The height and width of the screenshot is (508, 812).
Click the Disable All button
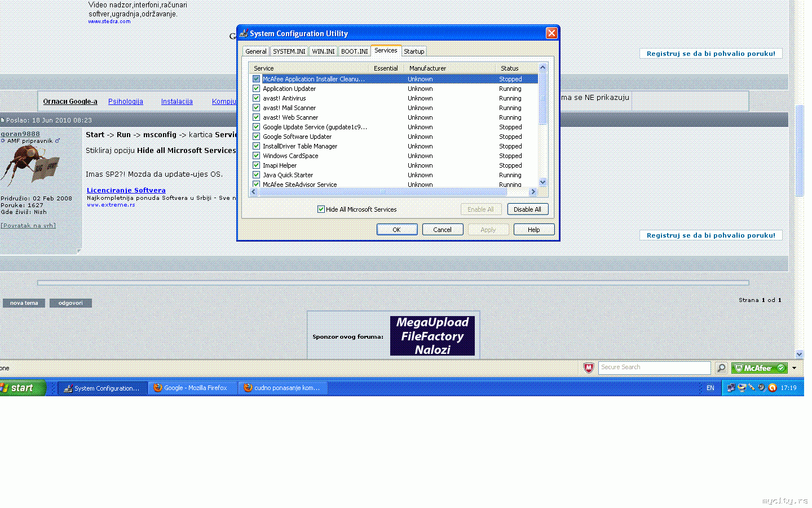coord(527,209)
